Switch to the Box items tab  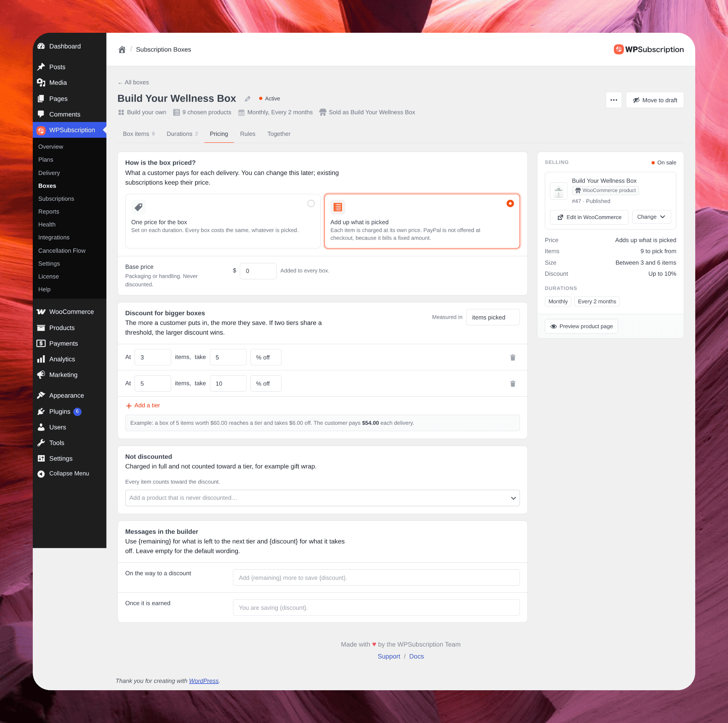click(139, 134)
